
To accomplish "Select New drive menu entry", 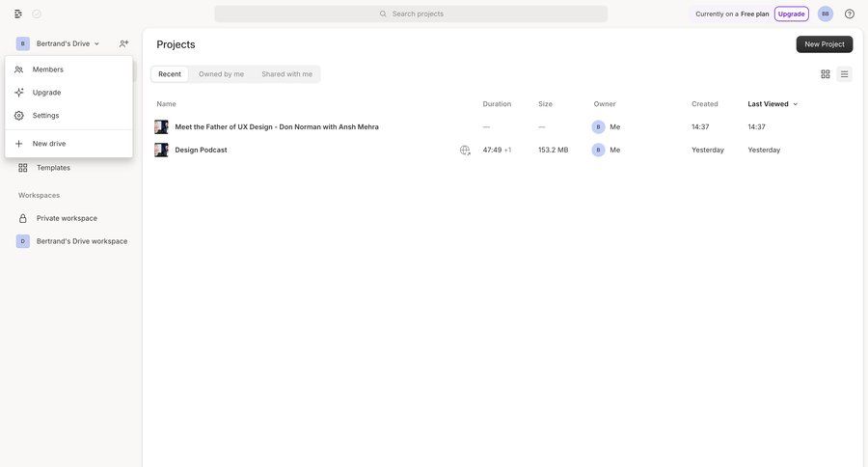I will pos(49,144).
